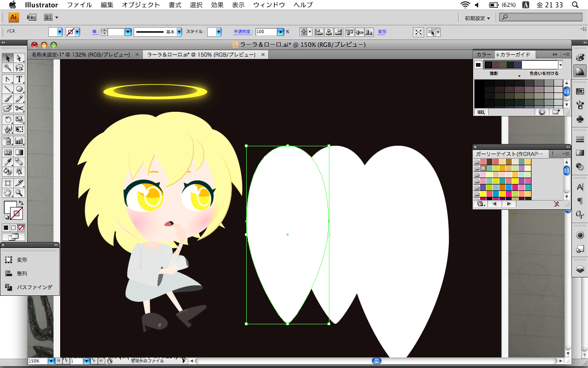Expand the harmony rules dropdown in Color Guide
The width and height of the screenshot is (588, 368).
(x=560, y=65)
